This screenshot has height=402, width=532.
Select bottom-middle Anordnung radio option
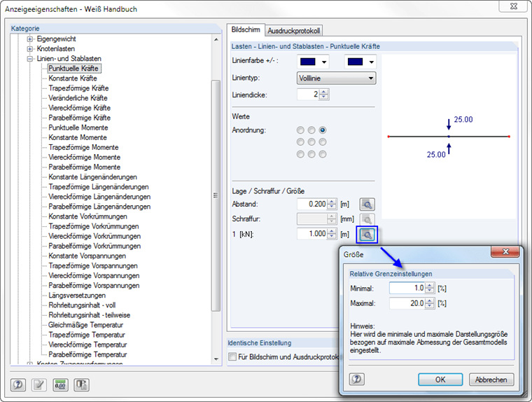coord(311,154)
